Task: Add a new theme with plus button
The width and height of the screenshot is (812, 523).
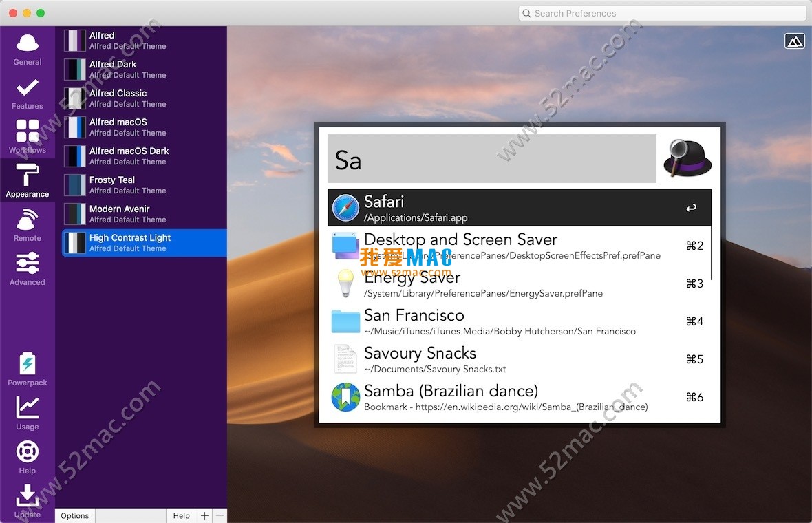Action: point(204,515)
